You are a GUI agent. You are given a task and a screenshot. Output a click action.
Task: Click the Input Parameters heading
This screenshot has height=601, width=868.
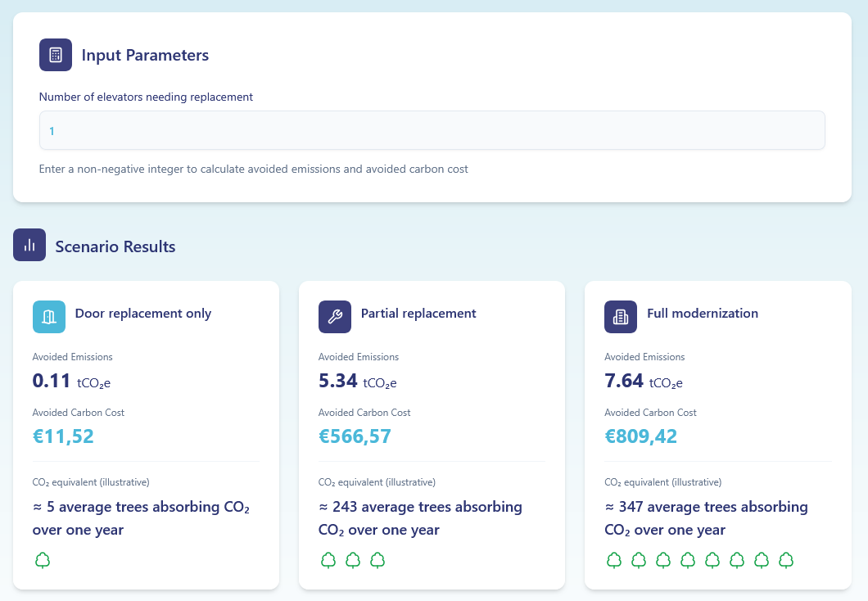[x=145, y=55]
